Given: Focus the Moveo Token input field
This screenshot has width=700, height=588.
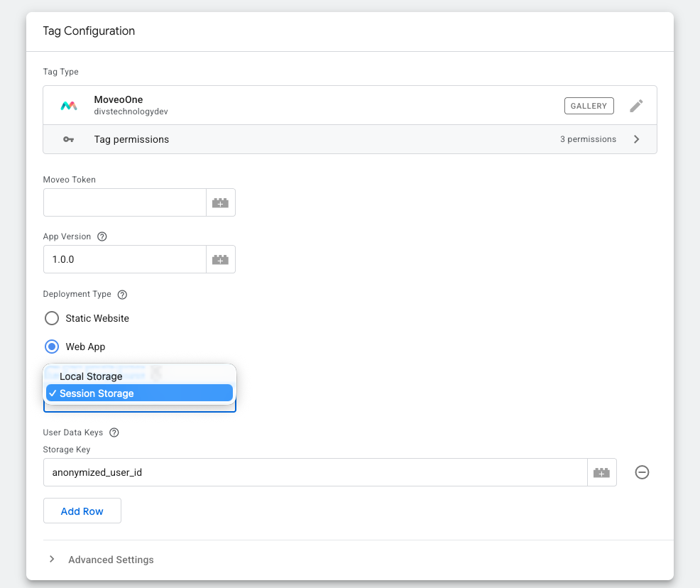Looking at the screenshot, I should coord(125,202).
